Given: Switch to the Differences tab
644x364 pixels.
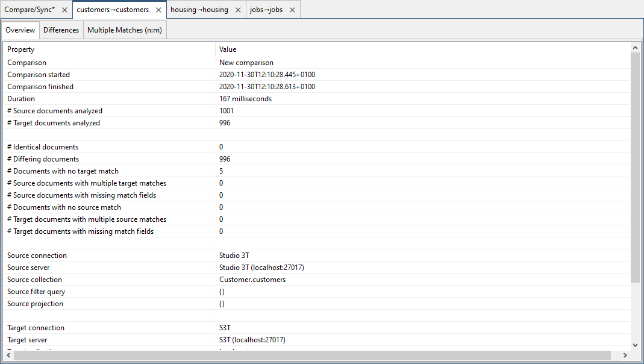Looking at the screenshot, I should [x=61, y=30].
